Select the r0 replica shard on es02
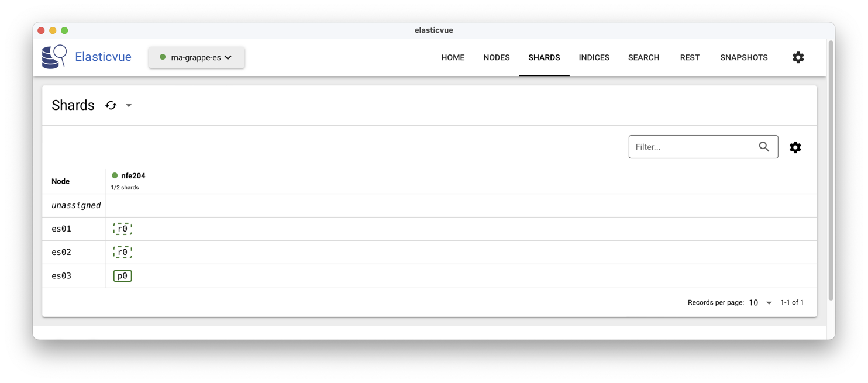Screen dimensions: 868x383 (x=123, y=252)
